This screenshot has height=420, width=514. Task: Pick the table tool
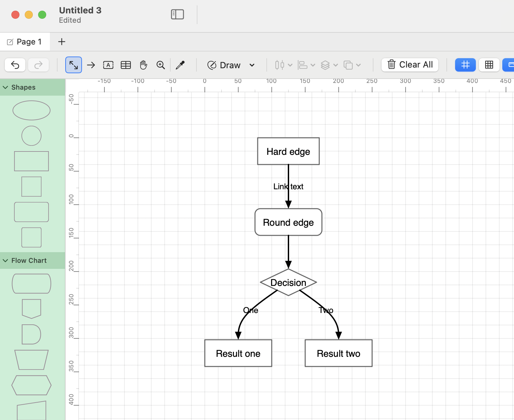click(126, 65)
